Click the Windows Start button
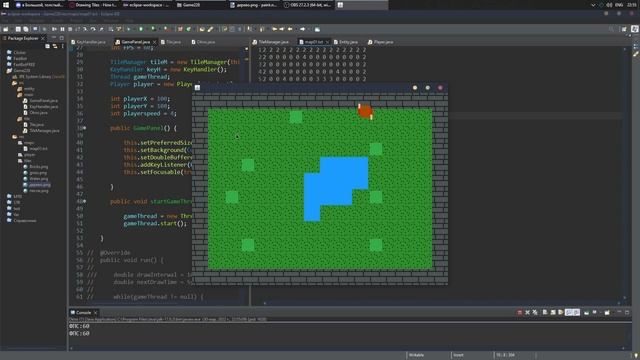The height and width of the screenshot is (360, 640). [6, 5]
